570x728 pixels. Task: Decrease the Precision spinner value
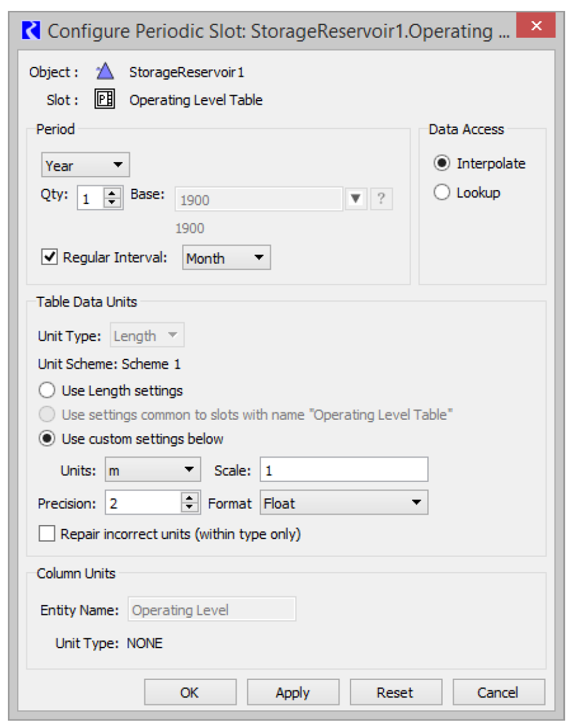[191, 508]
